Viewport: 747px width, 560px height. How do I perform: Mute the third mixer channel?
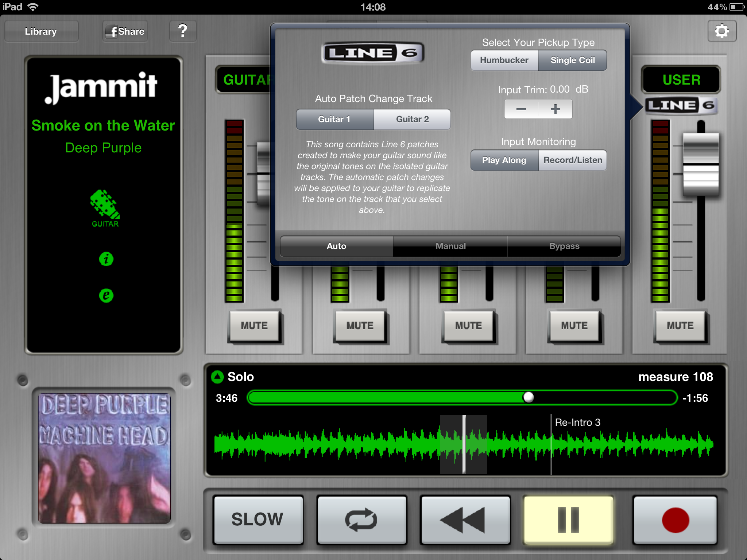(469, 326)
